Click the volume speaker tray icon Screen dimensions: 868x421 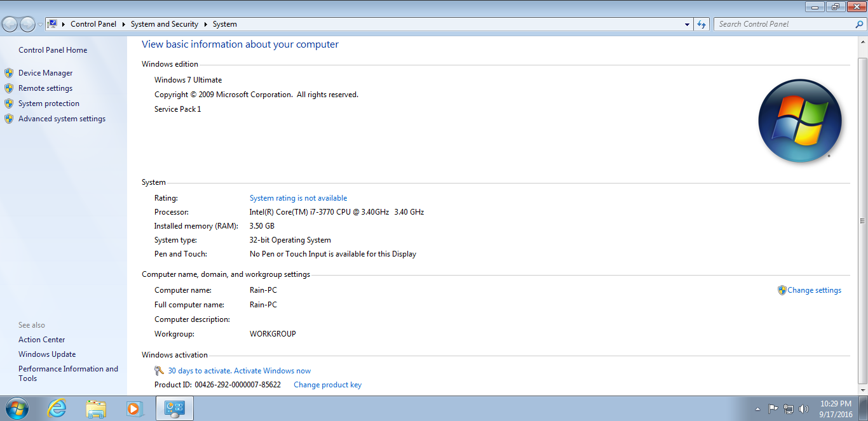(x=804, y=408)
